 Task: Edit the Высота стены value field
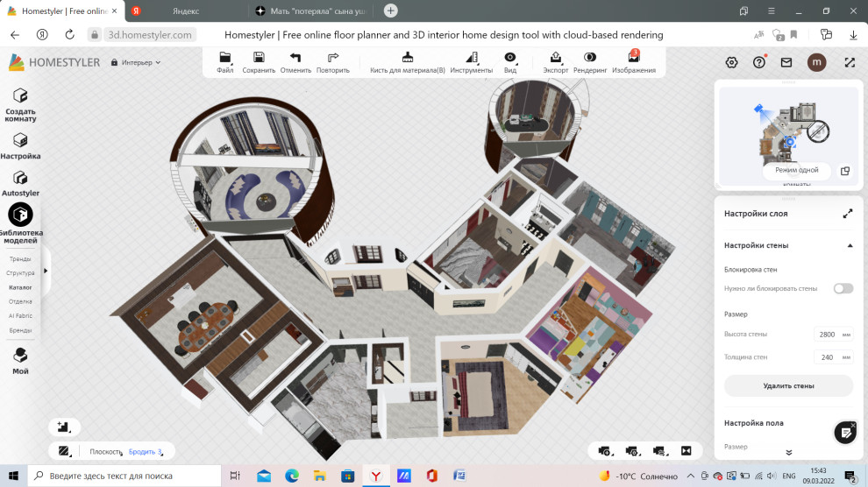click(x=826, y=335)
